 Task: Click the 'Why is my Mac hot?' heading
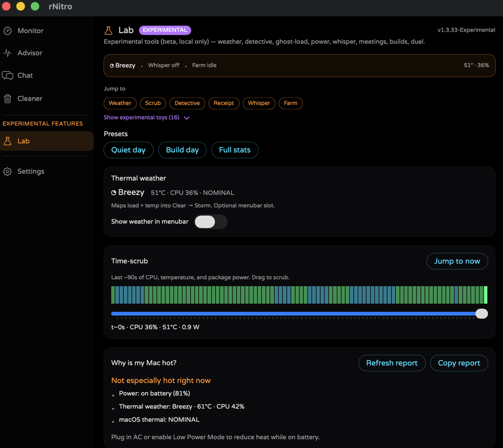[144, 363]
